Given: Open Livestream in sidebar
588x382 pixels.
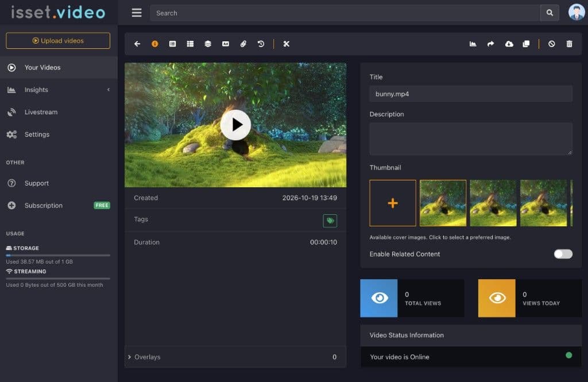Looking at the screenshot, I should click(59, 112).
